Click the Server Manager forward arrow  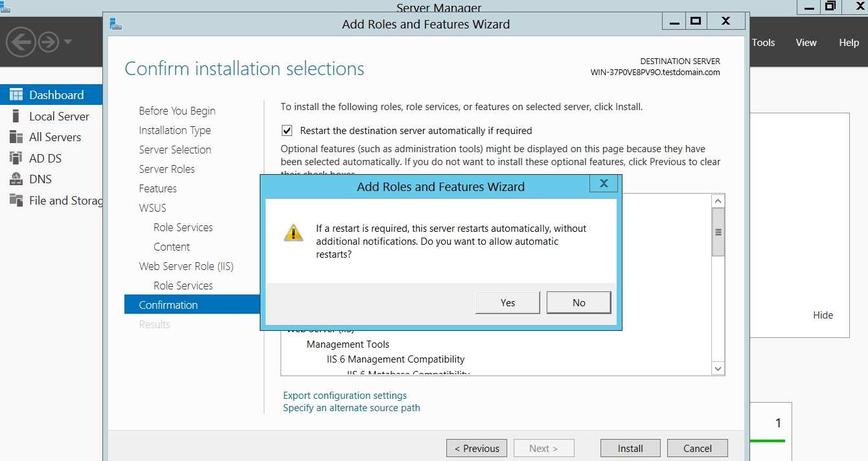point(49,43)
